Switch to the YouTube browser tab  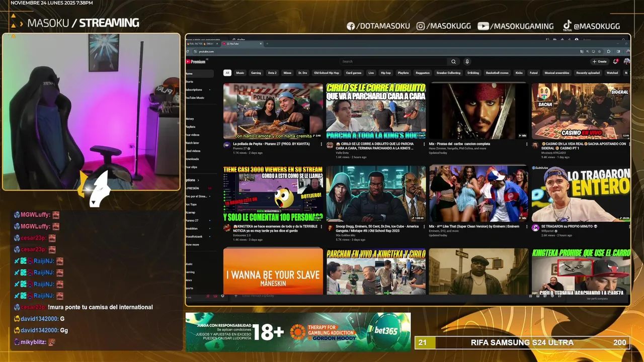(243, 44)
